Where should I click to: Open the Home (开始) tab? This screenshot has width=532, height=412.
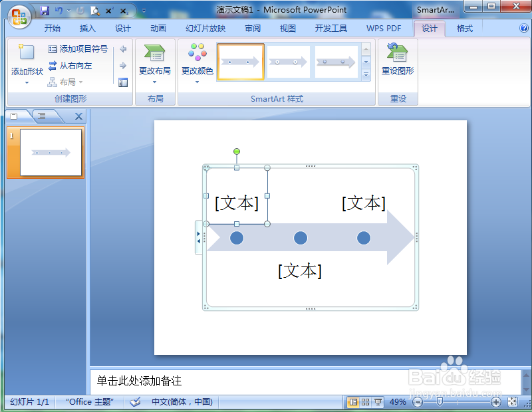coord(53,29)
